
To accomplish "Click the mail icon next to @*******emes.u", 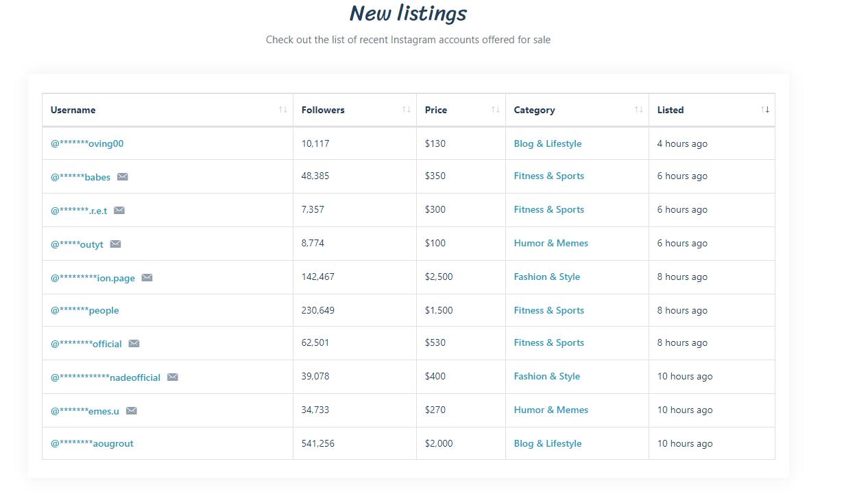I will [132, 411].
